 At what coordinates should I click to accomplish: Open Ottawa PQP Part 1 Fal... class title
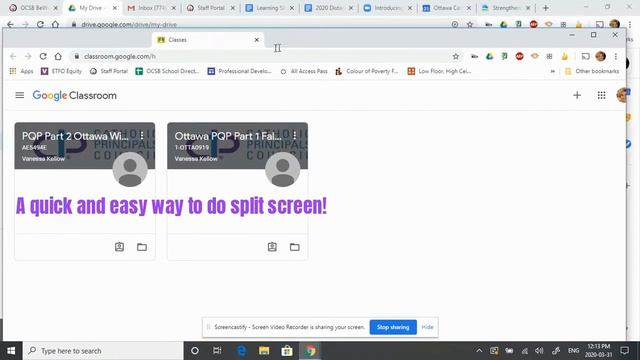[228, 136]
